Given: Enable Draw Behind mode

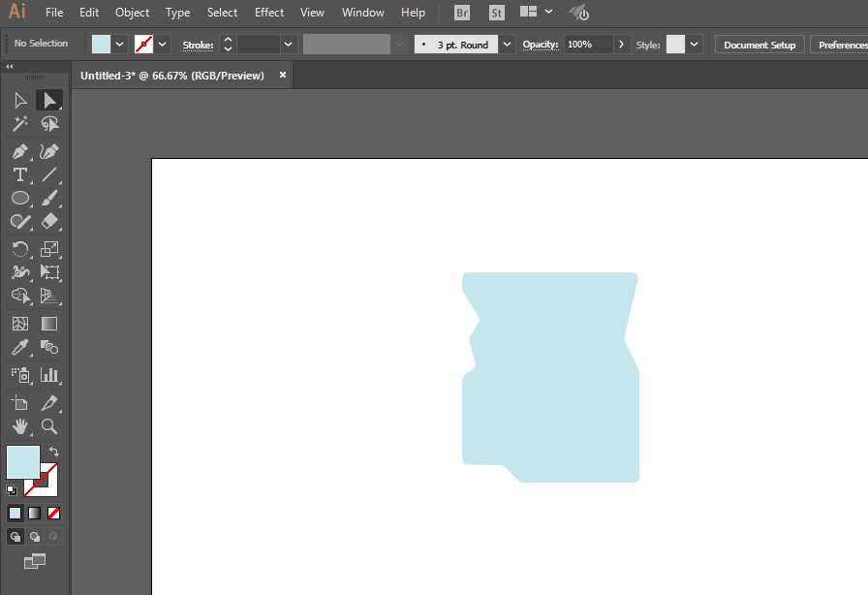Looking at the screenshot, I should (x=35, y=536).
